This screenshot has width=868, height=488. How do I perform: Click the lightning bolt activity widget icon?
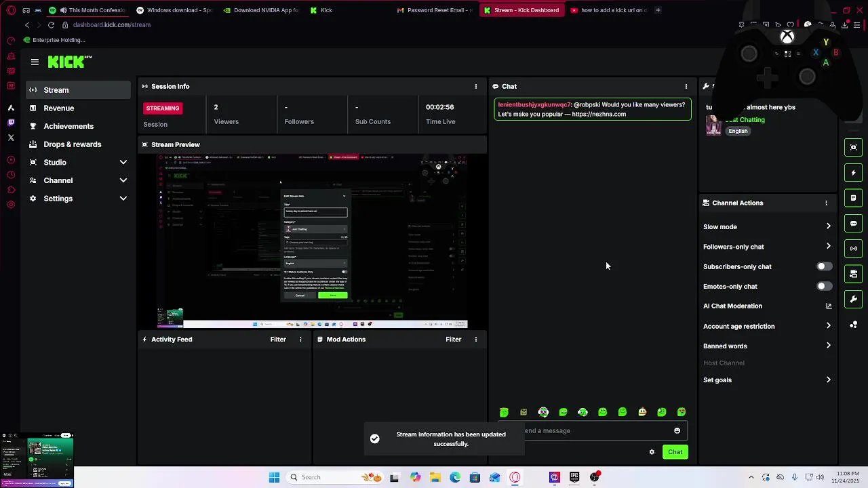pos(854,173)
